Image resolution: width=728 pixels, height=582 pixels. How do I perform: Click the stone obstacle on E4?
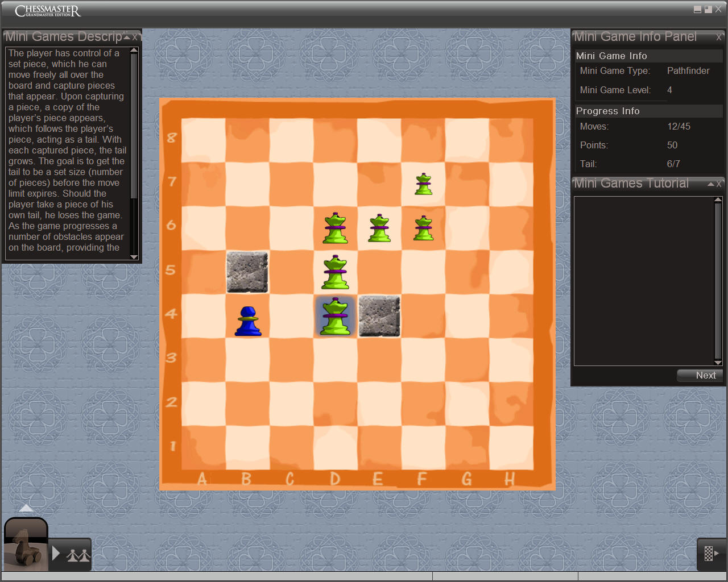(379, 316)
